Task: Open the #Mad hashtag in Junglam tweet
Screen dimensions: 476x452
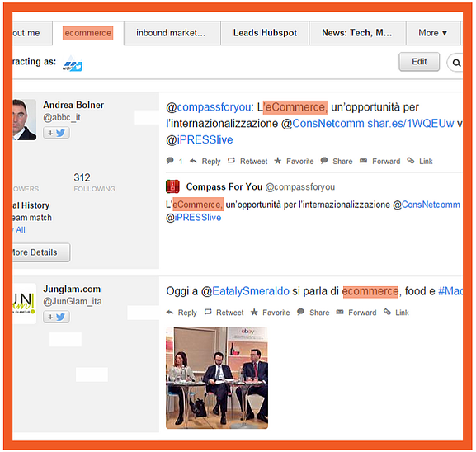Action: 450,291
